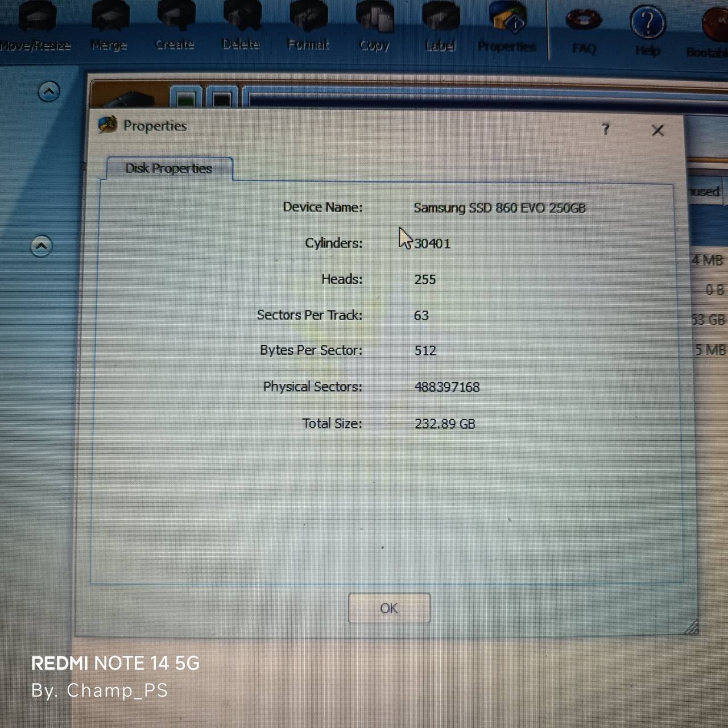Collapse the lower sidebar section chevron
Screen dimensions: 728x728
click(x=42, y=246)
